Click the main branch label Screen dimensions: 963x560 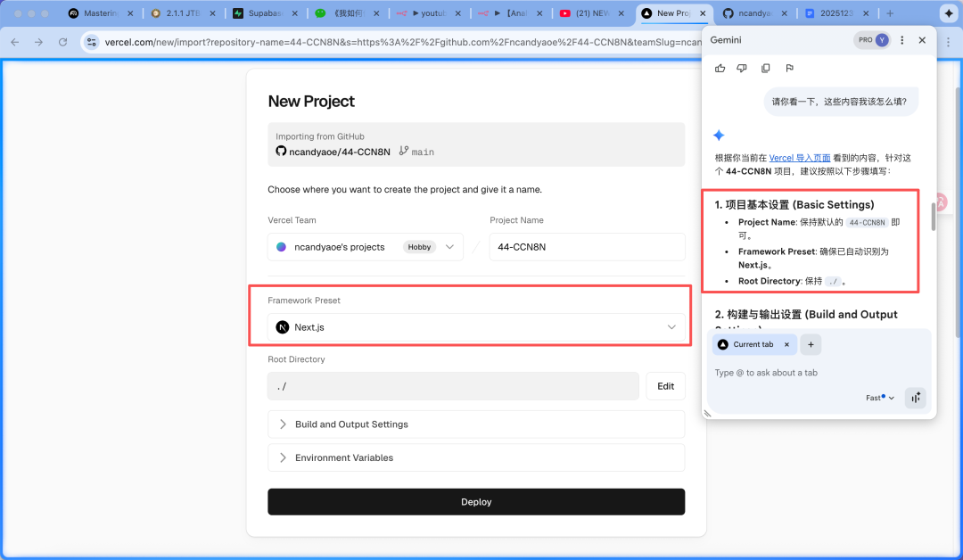pyautogui.click(x=423, y=152)
